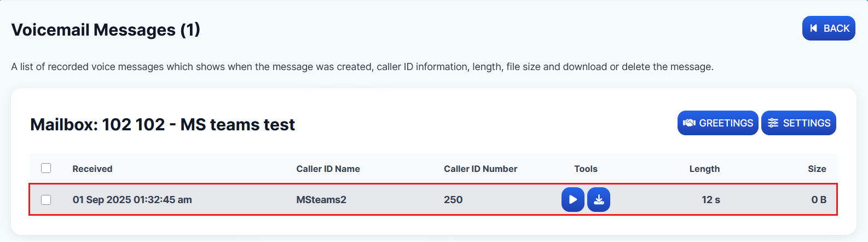Click the Caller ID Number column header

pyautogui.click(x=480, y=169)
